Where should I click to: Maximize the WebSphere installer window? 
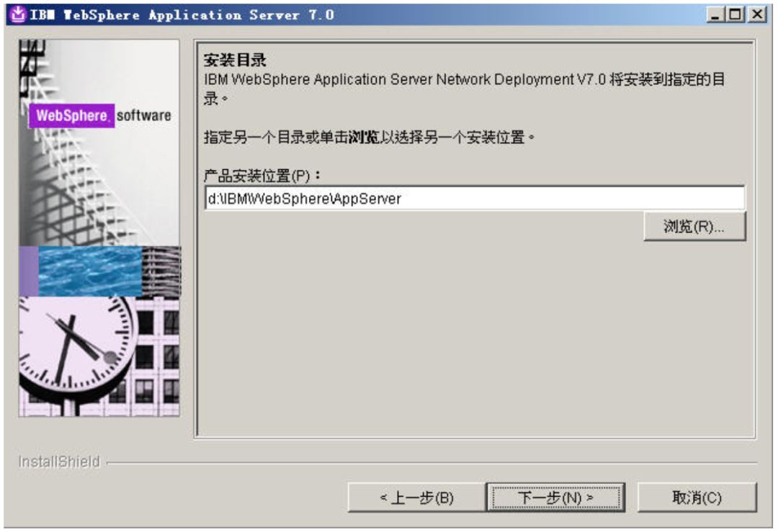coord(735,14)
